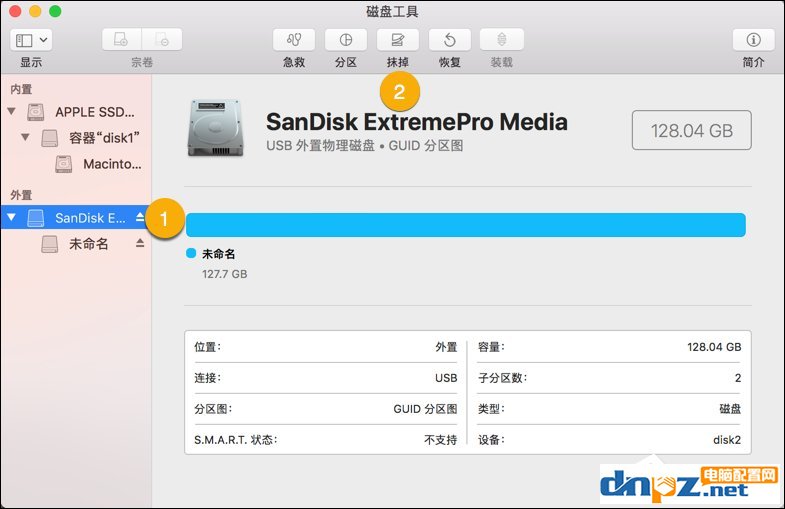The image size is (785, 509).
Task: Click the 128.04 GB capacity box
Action: pyautogui.click(x=691, y=130)
